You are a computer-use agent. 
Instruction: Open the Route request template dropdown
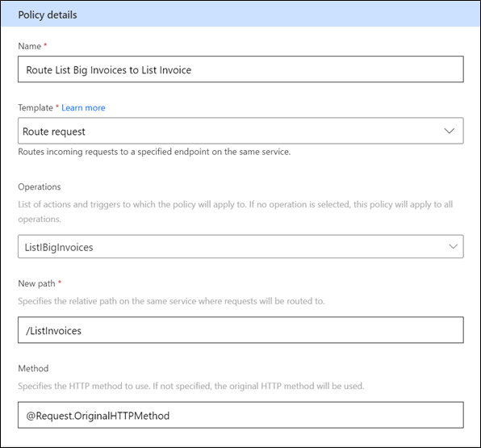pyautogui.click(x=240, y=131)
